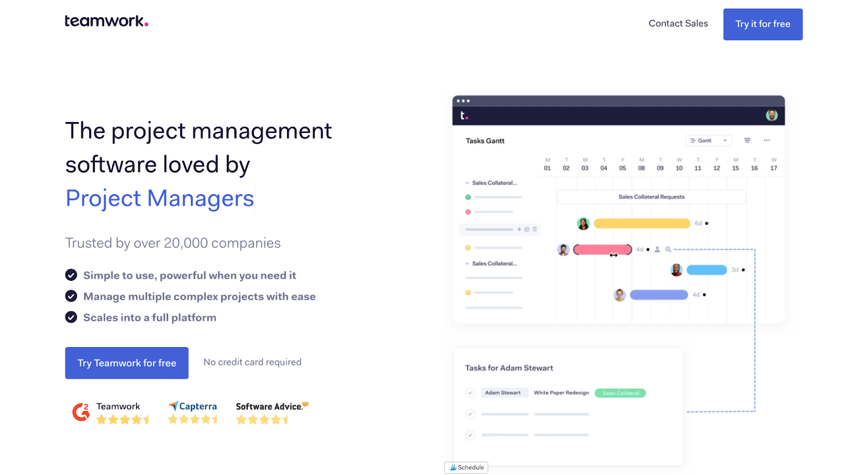Click the magnifier icon after the red bar

(668, 249)
